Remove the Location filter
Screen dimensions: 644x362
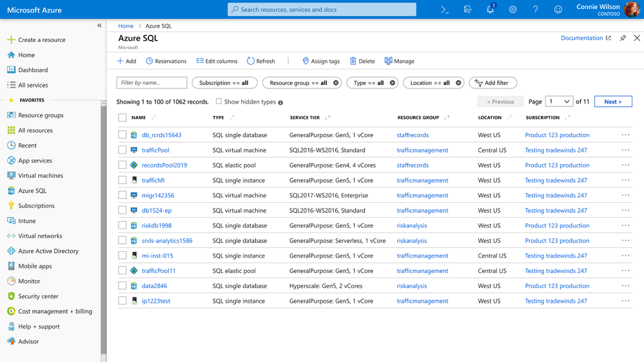point(458,83)
